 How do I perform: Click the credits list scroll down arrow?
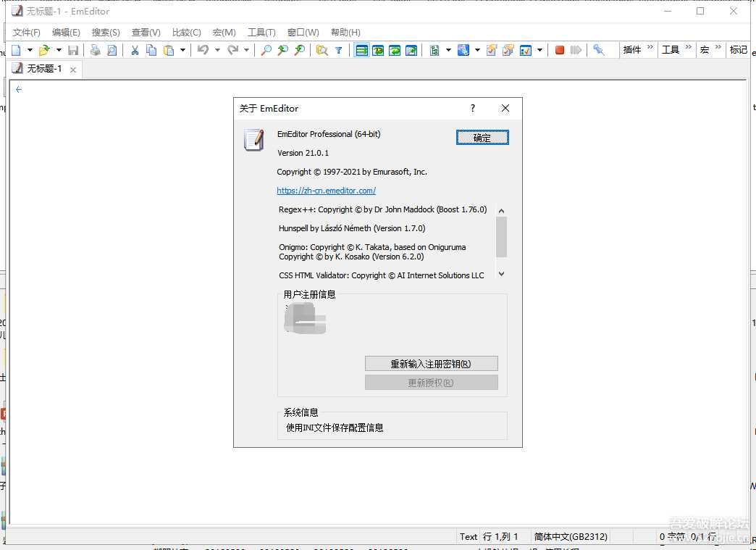[501, 274]
